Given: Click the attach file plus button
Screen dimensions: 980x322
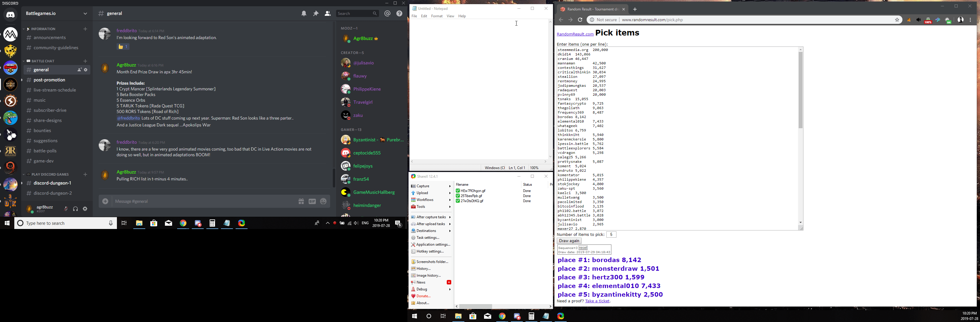Looking at the screenshot, I should click(105, 202).
